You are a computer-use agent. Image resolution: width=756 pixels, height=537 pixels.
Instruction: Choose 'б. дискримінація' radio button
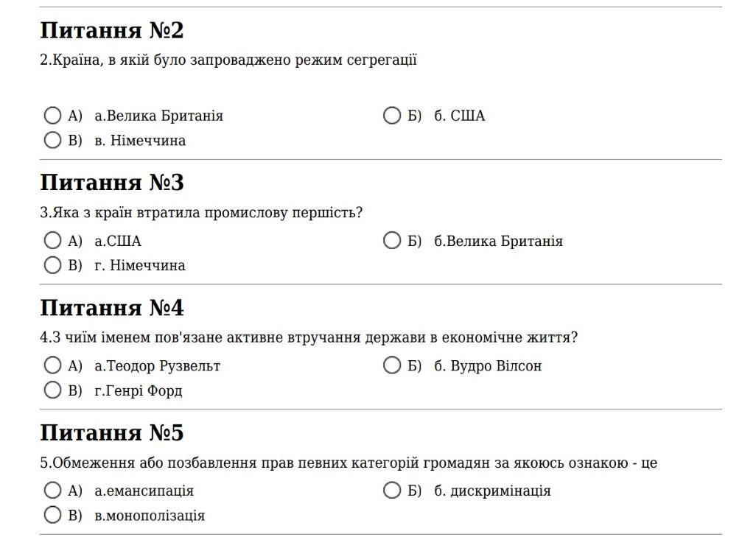(x=392, y=491)
